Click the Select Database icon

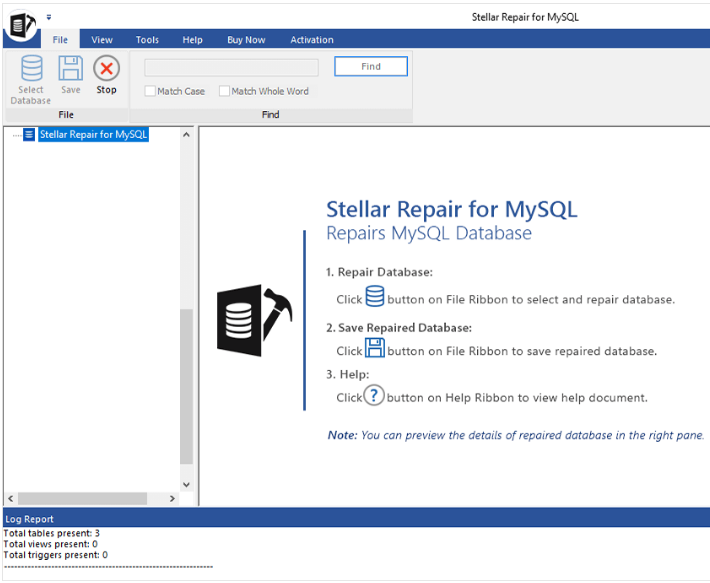(x=32, y=68)
